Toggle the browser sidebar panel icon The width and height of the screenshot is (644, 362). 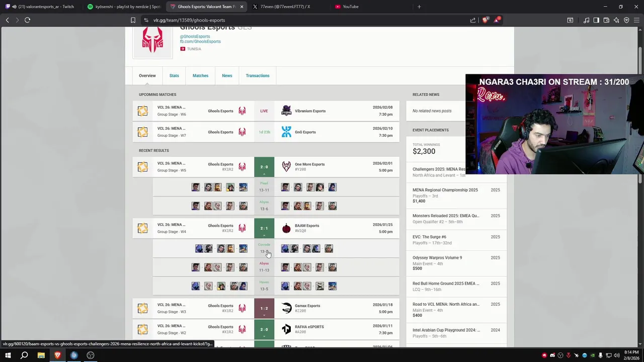click(596, 20)
